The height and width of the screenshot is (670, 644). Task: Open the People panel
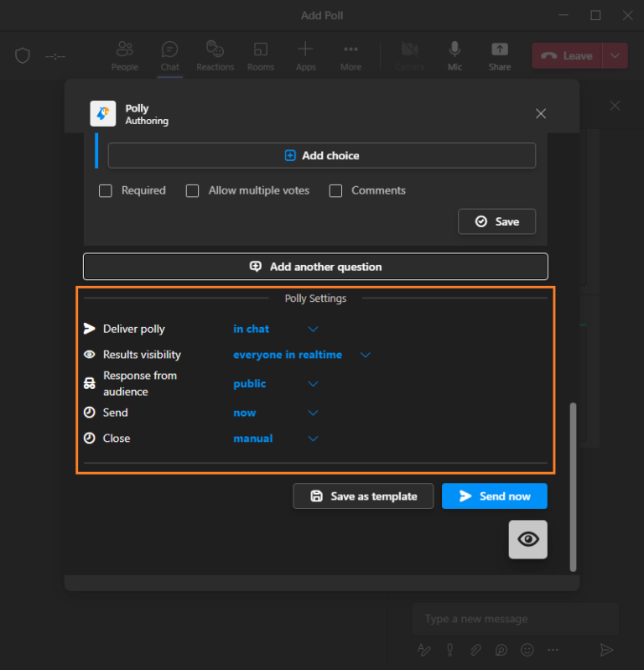click(124, 56)
